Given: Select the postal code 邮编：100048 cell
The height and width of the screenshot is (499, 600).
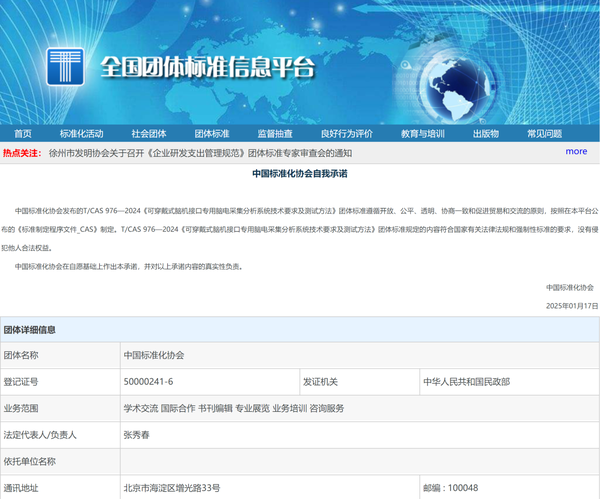Looking at the screenshot, I should [509, 488].
